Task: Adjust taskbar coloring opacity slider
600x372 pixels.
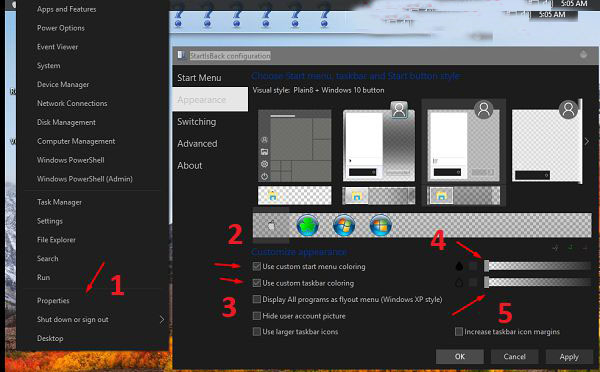Action: tap(537, 283)
